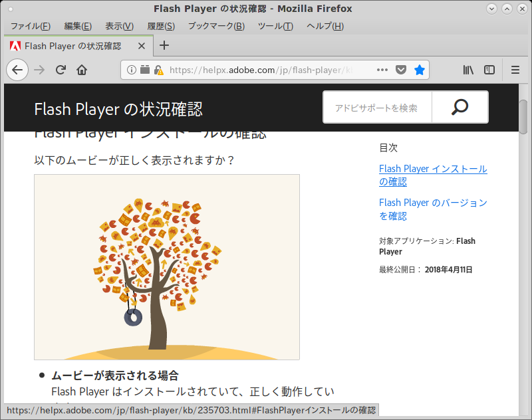Save the page to Pocket
Viewport: 532px width, 420px height.
[401, 70]
